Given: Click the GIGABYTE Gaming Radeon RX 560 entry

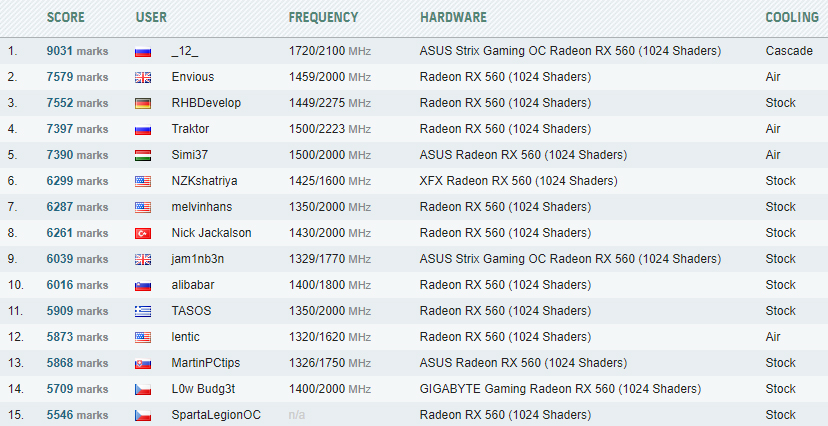Looking at the screenshot, I should (x=560, y=389).
